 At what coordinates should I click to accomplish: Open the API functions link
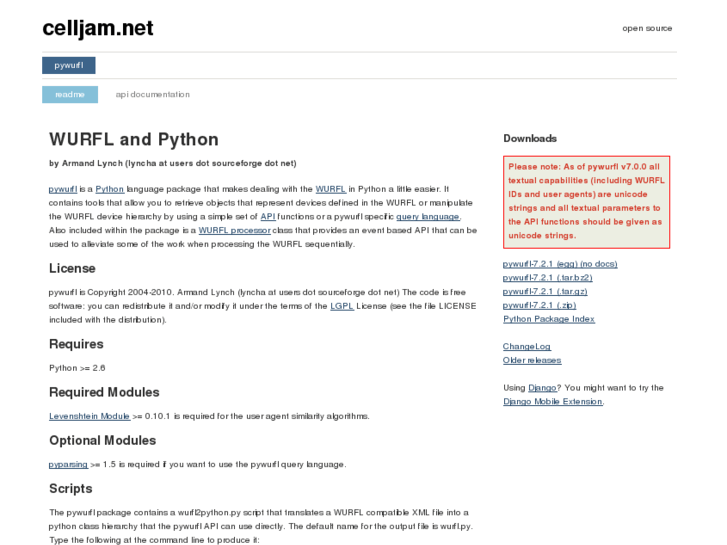(x=268, y=216)
